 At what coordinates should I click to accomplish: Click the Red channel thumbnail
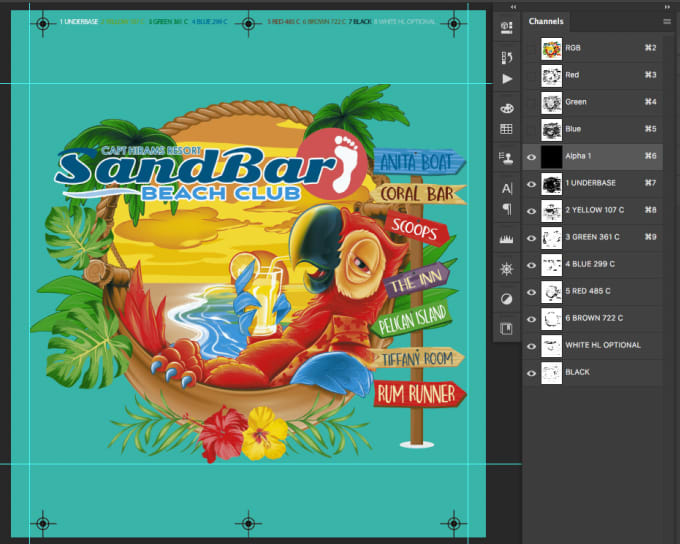[551, 75]
